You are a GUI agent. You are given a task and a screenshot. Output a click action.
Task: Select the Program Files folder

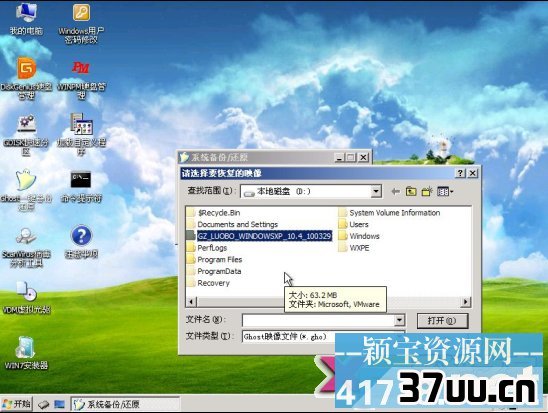pos(214,260)
